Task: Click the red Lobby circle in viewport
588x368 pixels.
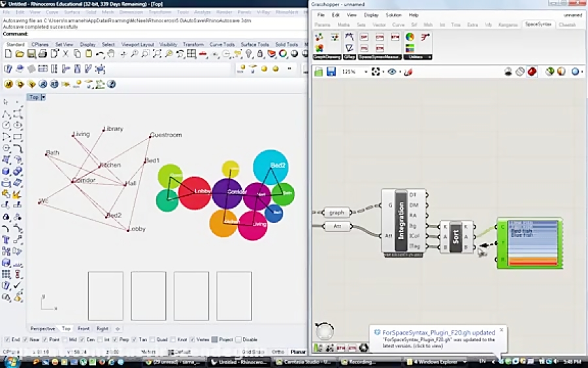Action: [x=194, y=193]
